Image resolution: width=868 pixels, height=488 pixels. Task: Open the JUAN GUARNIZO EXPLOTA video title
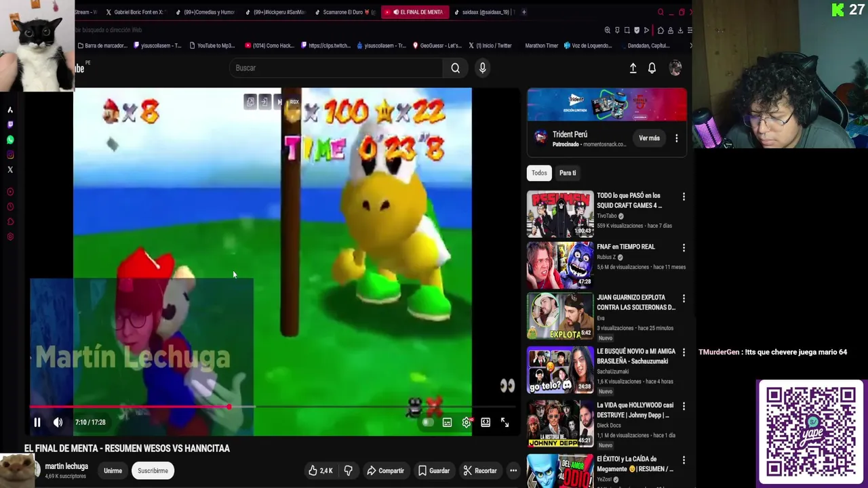click(636, 302)
